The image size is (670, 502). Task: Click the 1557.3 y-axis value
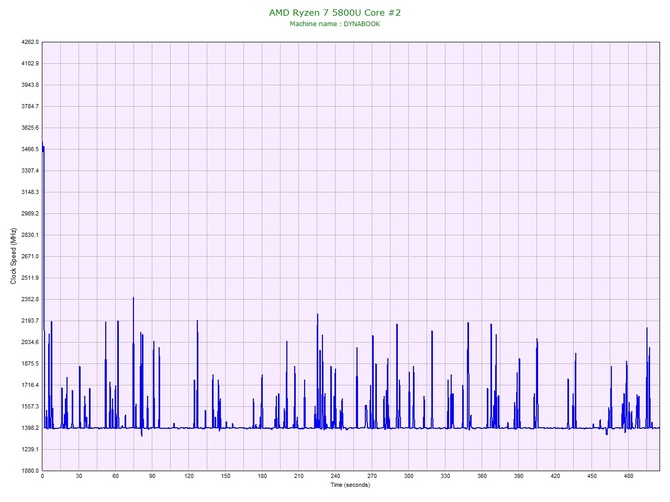(30, 406)
